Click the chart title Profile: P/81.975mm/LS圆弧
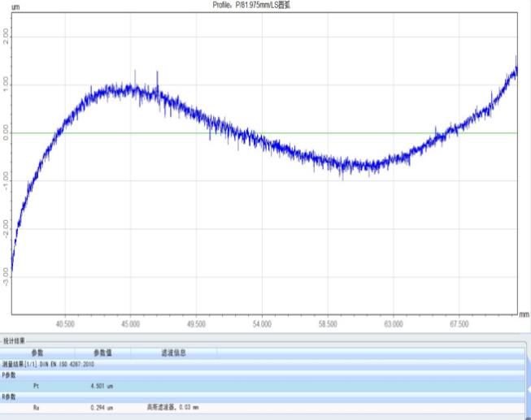This screenshot has width=531, height=420. 251,5
